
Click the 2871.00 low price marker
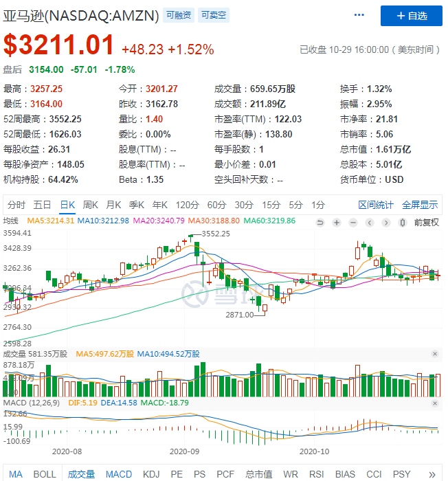point(240,315)
